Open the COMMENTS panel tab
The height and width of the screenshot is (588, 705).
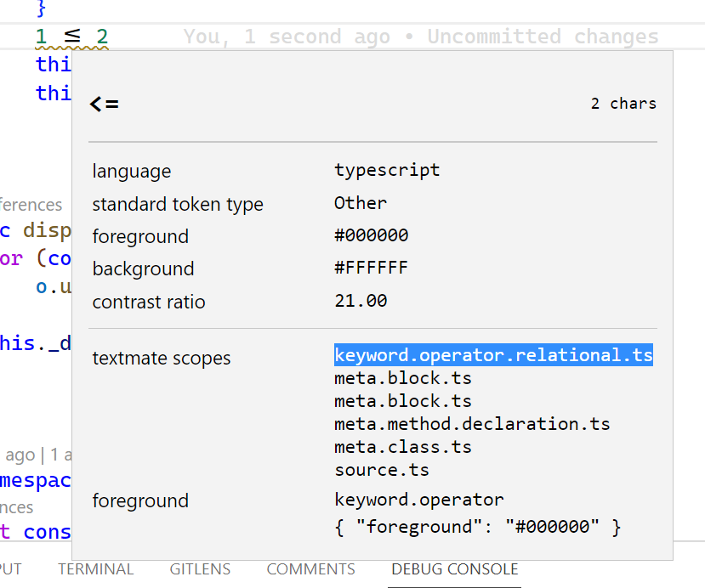(310, 569)
